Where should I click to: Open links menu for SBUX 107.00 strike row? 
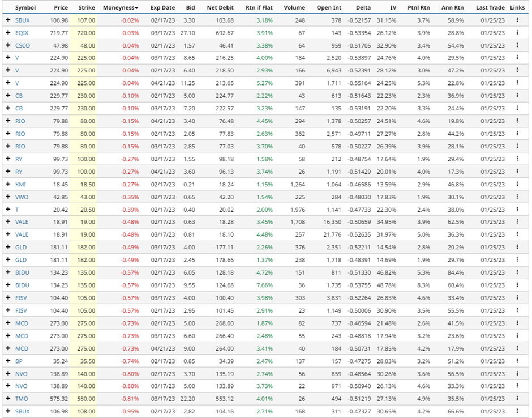pos(517,20)
